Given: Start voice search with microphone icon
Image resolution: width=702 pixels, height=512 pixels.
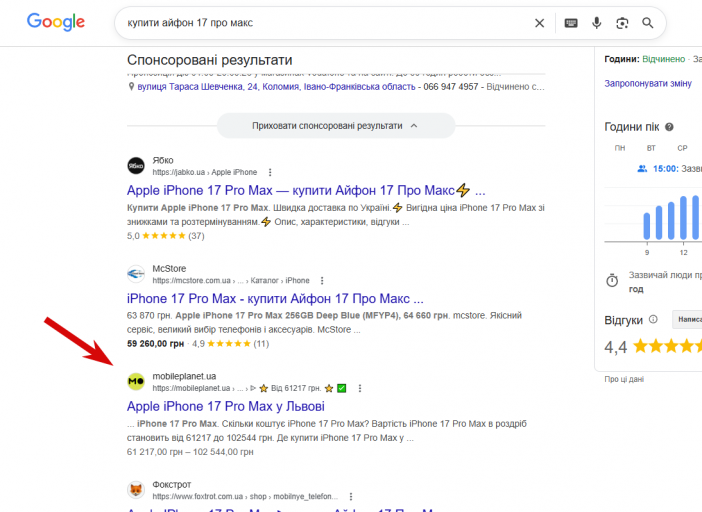Looking at the screenshot, I should point(596,23).
